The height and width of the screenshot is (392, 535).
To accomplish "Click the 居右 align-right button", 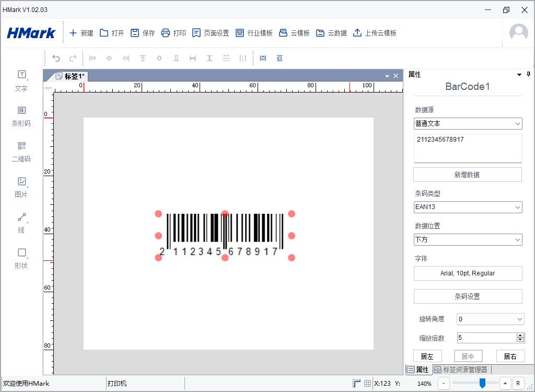I will point(510,356).
